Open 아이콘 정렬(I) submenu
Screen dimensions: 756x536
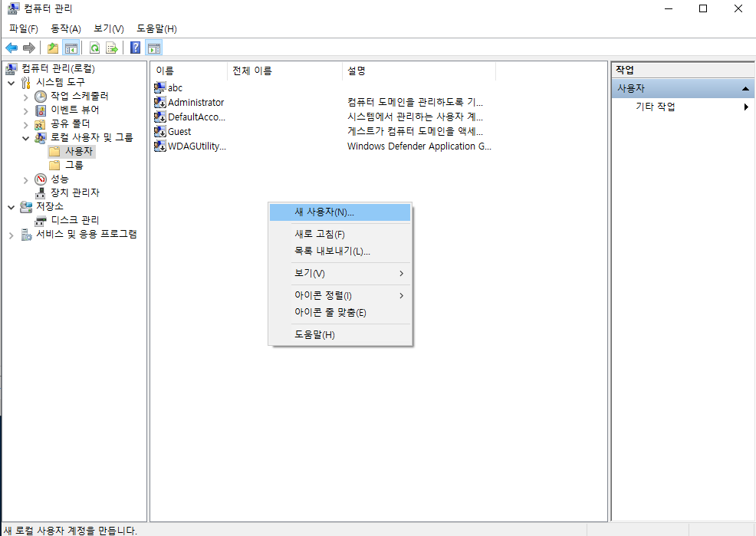(340, 295)
